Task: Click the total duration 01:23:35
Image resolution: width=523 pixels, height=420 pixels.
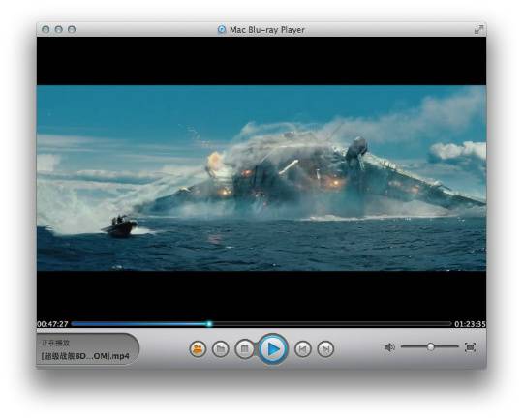Action: pyautogui.click(x=470, y=324)
